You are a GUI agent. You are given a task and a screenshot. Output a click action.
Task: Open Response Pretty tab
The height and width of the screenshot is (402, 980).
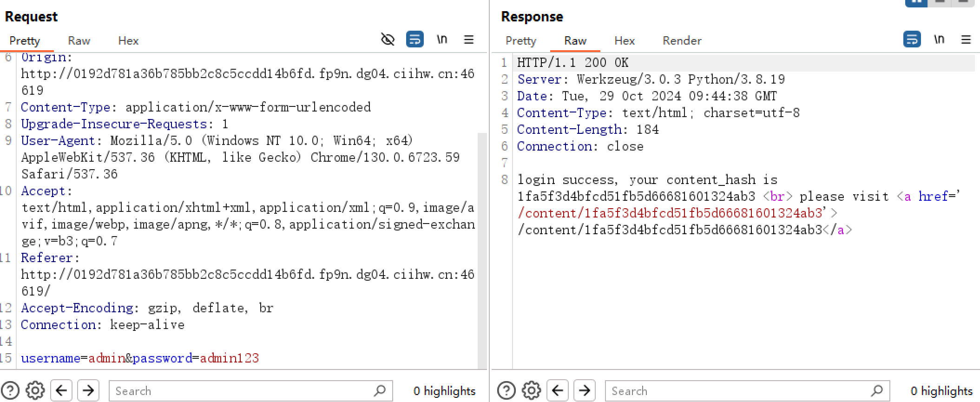click(x=521, y=41)
